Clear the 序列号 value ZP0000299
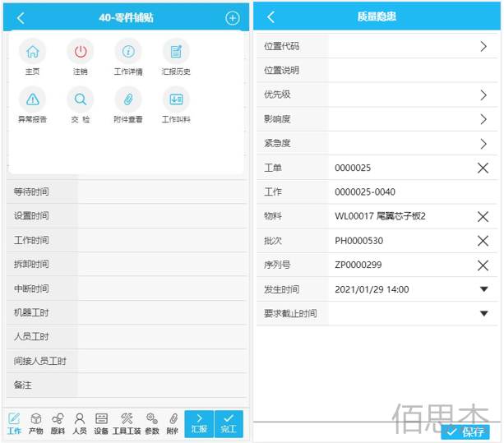504x443 pixels. (483, 265)
